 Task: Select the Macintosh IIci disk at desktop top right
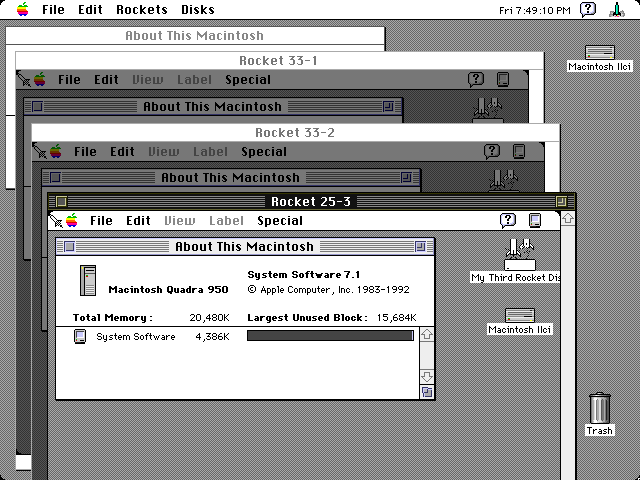pyautogui.click(x=600, y=53)
